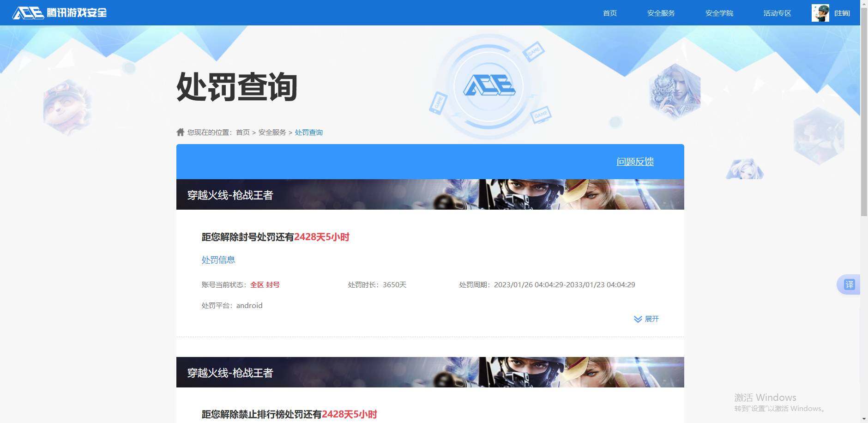The height and width of the screenshot is (423, 868).
Task: Open the 安全服务 menu
Action: (x=661, y=13)
